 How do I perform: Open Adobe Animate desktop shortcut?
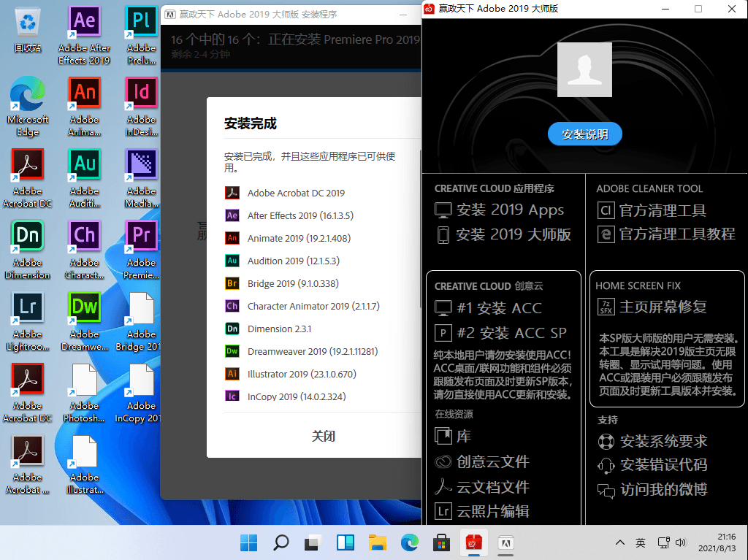pyautogui.click(x=85, y=107)
